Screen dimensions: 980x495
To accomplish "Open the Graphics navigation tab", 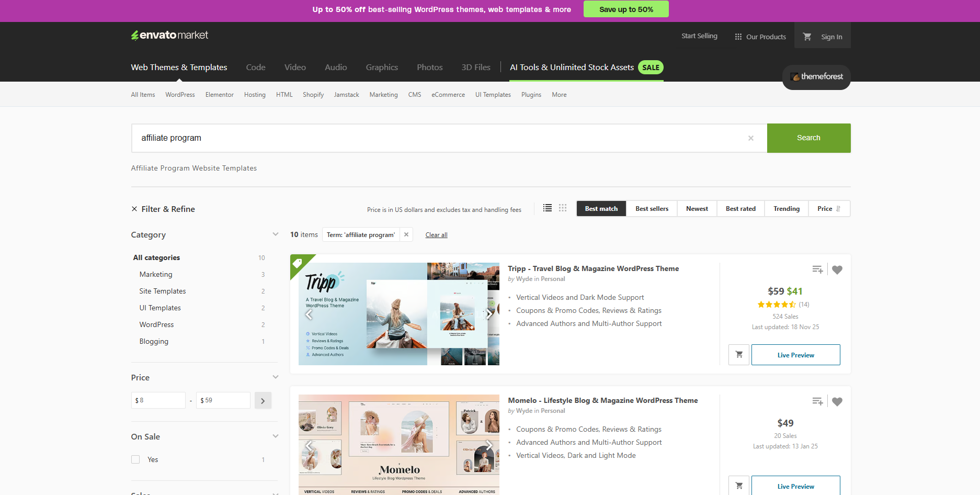I will pos(382,67).
